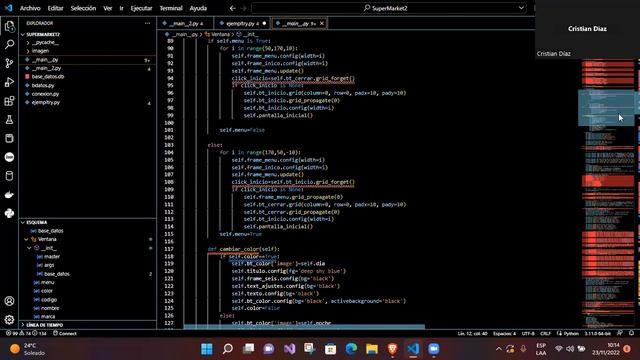640x360 pixels.
Task: Expand the __pycache__ folder
Action: (x=45, y=42)
